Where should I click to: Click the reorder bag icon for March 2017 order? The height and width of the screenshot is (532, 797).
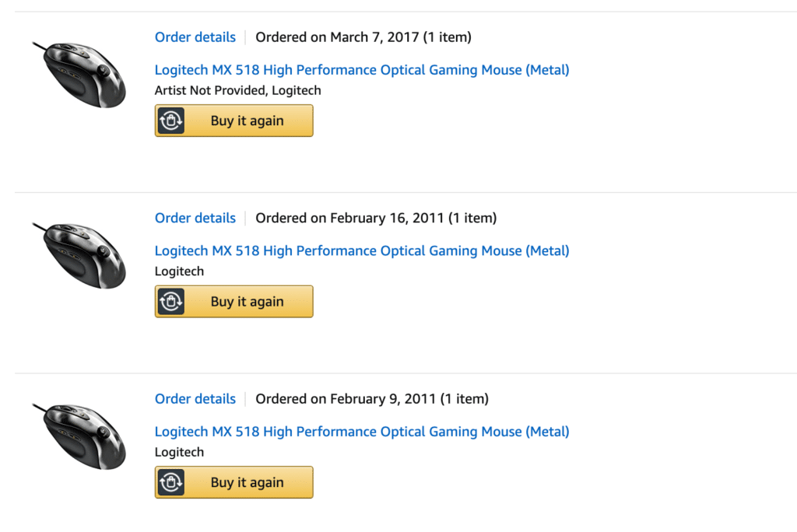tap(170, 121)
